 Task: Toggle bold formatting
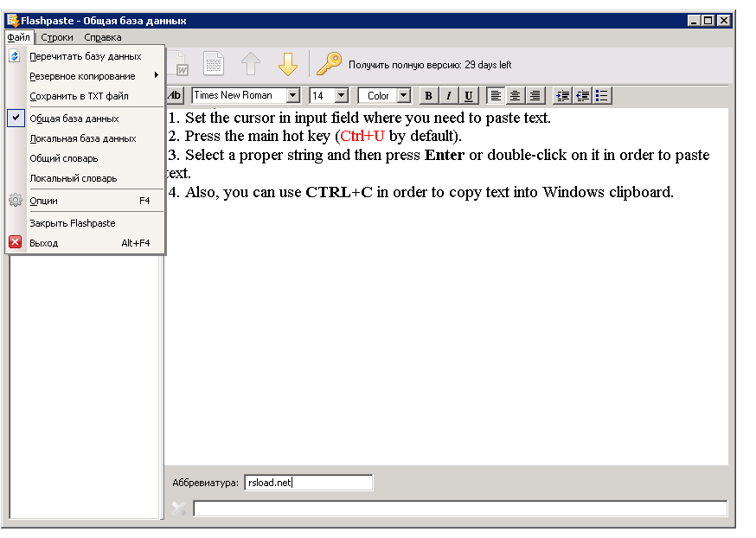[x=428, y=95]
